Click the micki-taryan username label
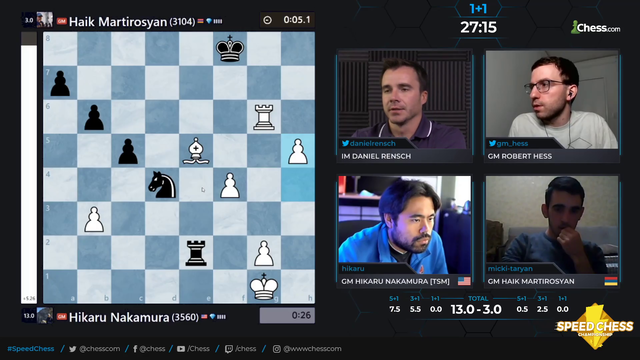640x360 pixels. coord(510,269)
